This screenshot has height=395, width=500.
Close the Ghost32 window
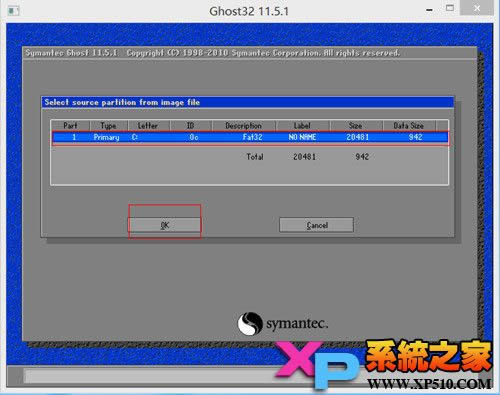tap(477, 8)
